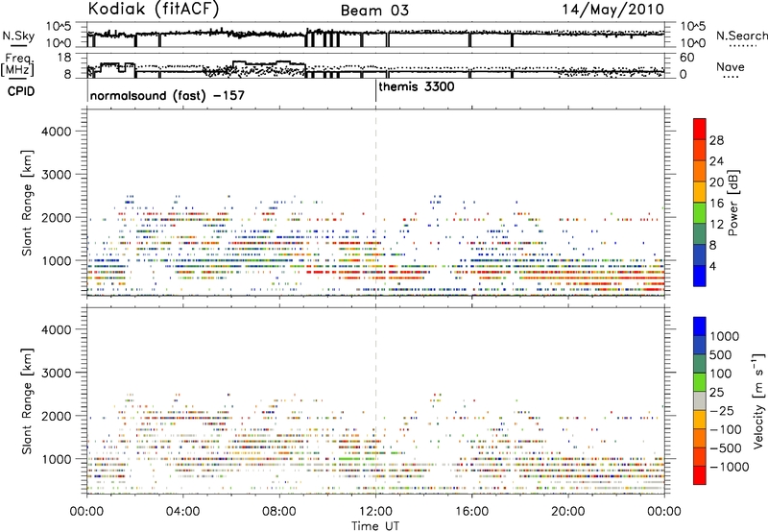The width and height of the screenshot is (768, 532).
Task: Select the 'Beam 03' label
Action: (374, 11)
